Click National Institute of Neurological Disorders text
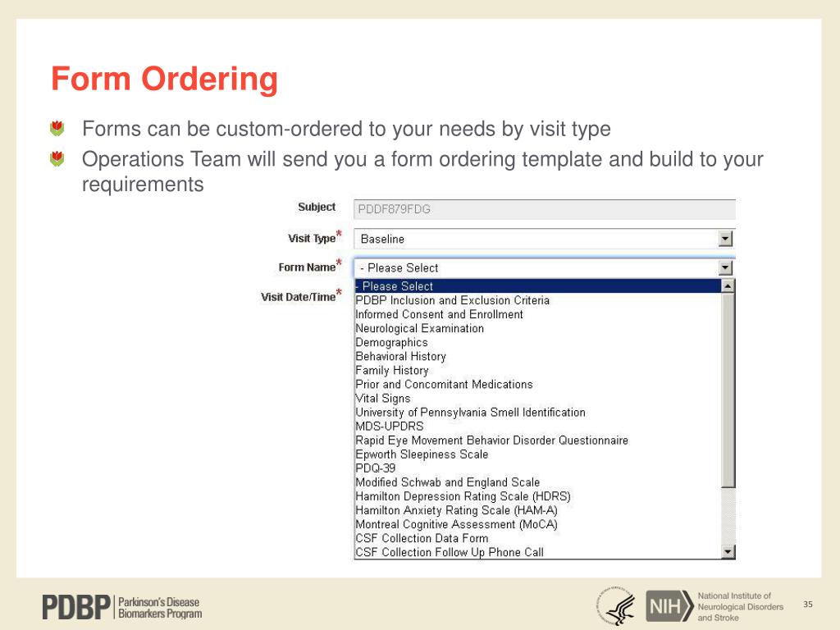Image resolution: width=840 pixels, height=630 pixels. click(x=741, y=606)
